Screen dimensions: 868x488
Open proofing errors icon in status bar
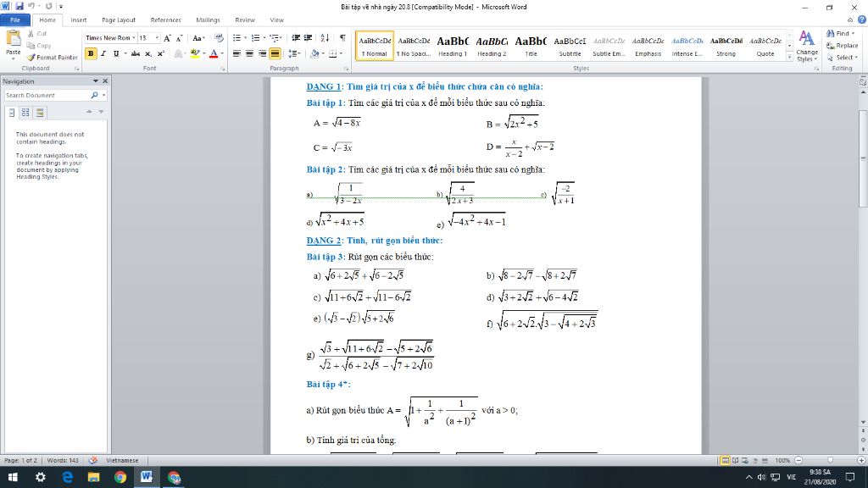(93, 460)
